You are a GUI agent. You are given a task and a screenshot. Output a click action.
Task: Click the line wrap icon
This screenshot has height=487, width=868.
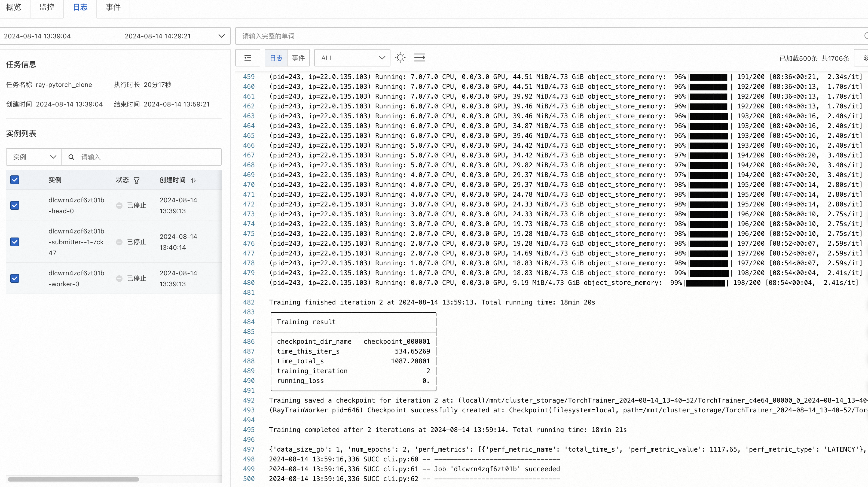(420, 58)
